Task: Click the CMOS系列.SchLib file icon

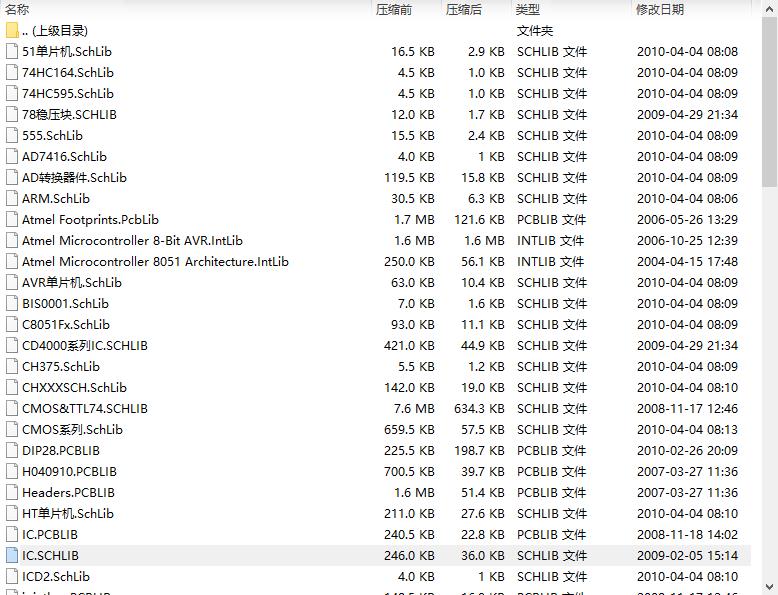Action: pos(12,430)
